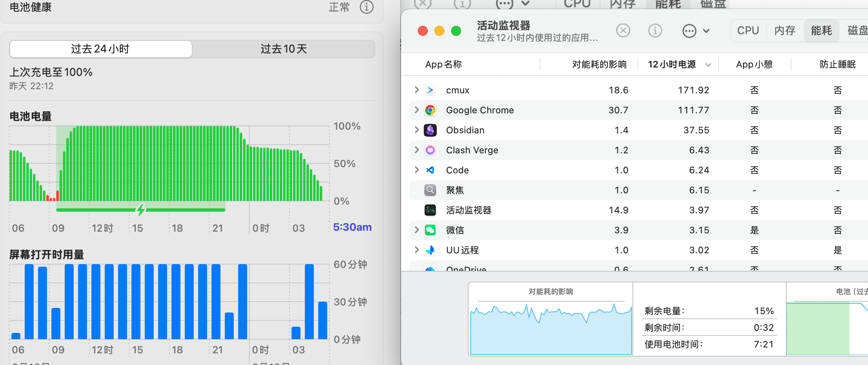Click 上次充电至100% text

(51, 72)
